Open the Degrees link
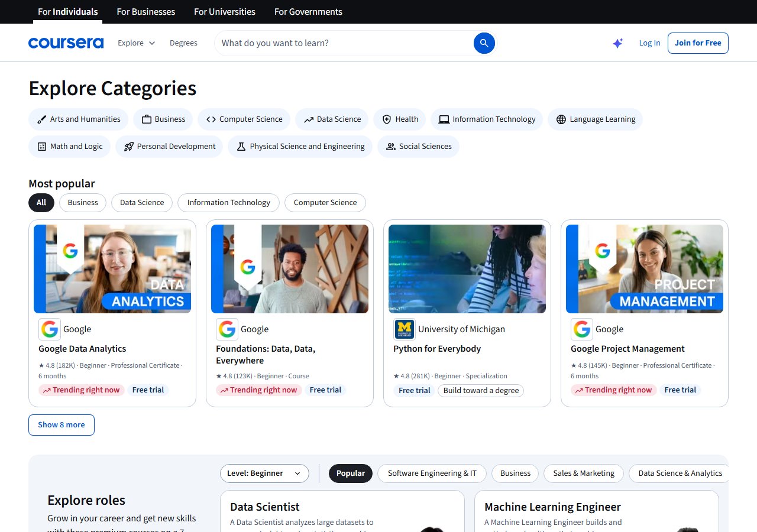Screen dimensions: 757x532 click(x=183, y=43)
